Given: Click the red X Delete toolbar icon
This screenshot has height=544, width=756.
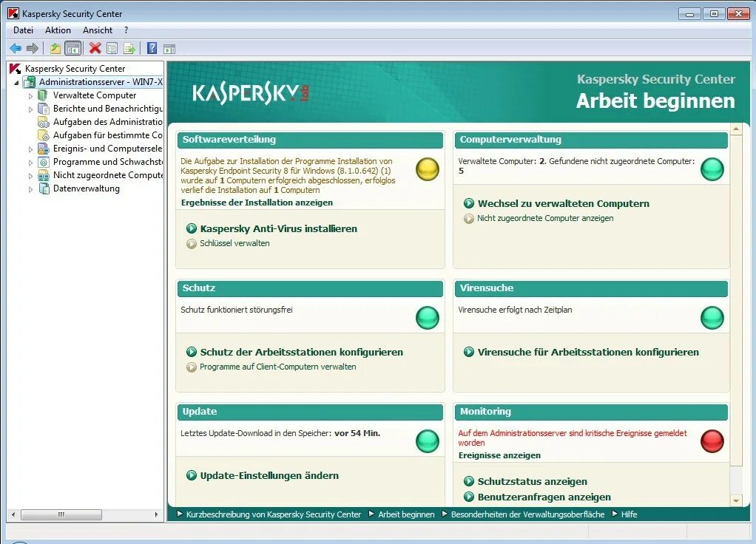Looking at the screenshot, I should 95,48.
